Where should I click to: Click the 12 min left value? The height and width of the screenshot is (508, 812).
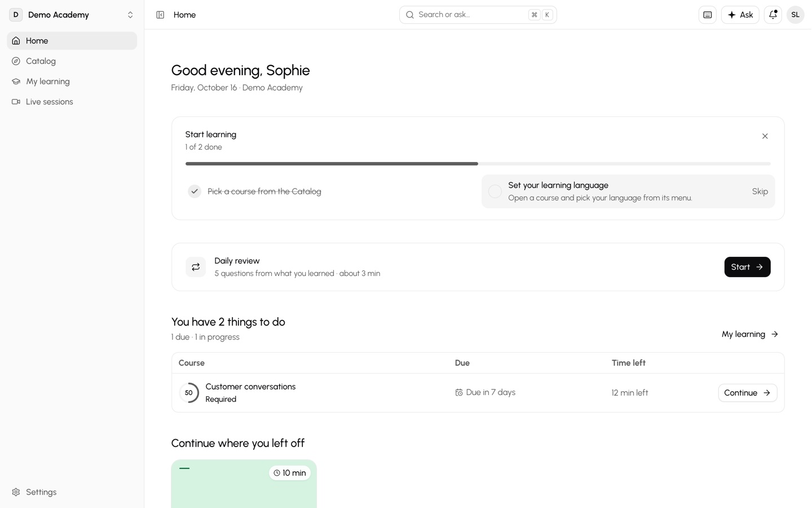point(630,393)
